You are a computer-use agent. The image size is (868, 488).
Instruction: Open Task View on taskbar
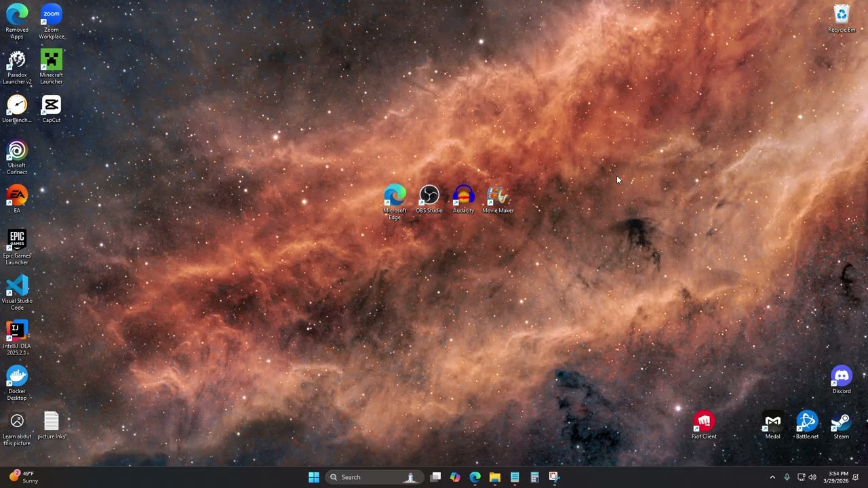(x=435, y=477)
